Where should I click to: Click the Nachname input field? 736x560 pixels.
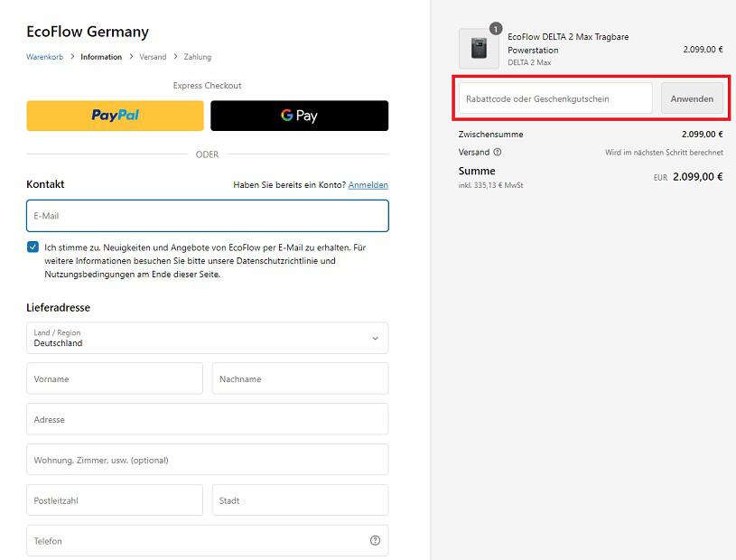coord(300,378)
